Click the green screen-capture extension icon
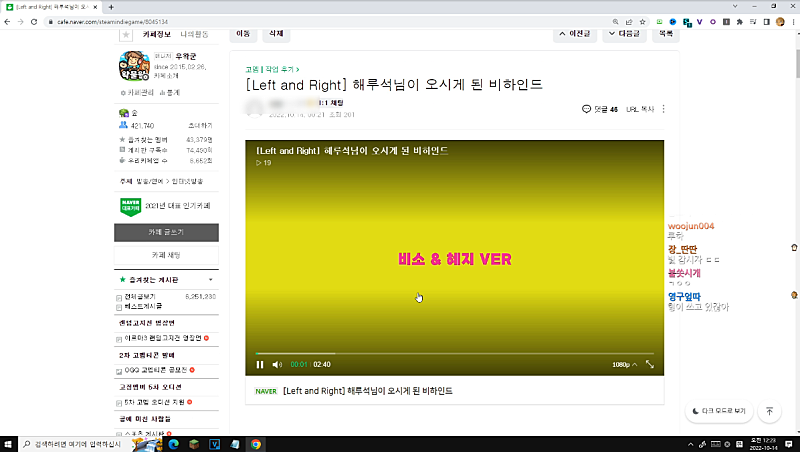 click(x=659, y=22)
